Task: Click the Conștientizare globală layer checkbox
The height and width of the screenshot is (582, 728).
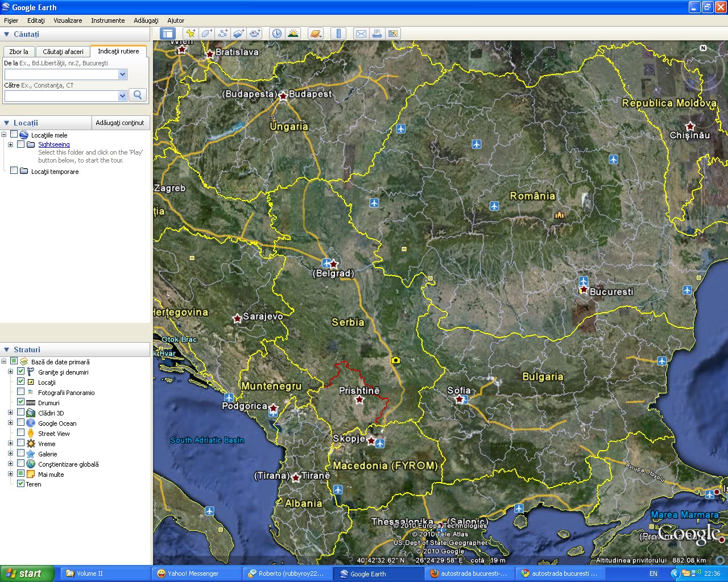Action: [x=21, y=463]
